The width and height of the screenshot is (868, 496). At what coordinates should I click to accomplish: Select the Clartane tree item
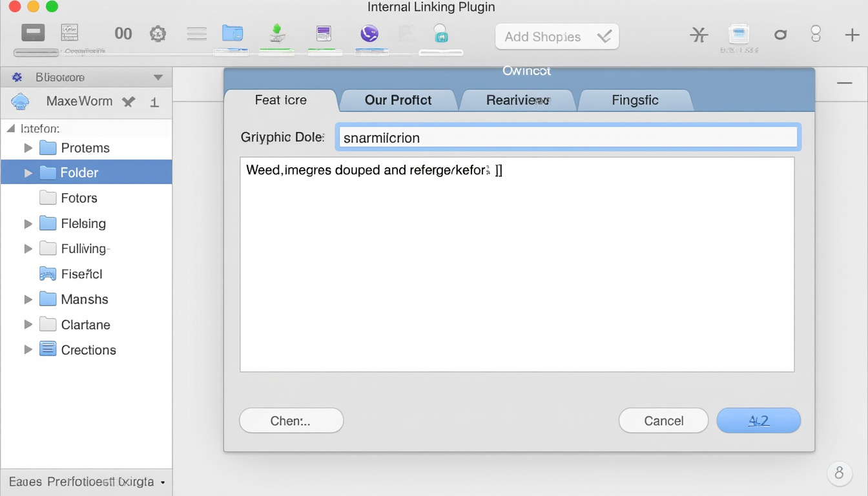[86, 325]
